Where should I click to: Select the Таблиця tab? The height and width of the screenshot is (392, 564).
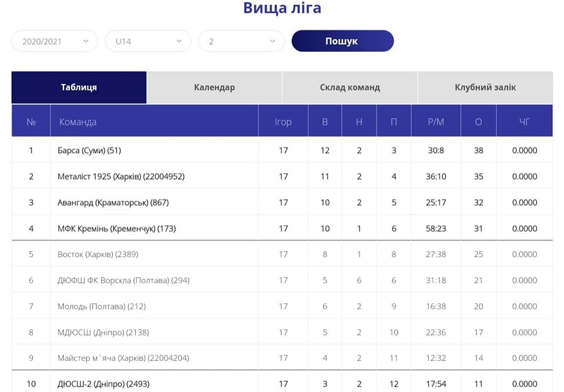79,87
